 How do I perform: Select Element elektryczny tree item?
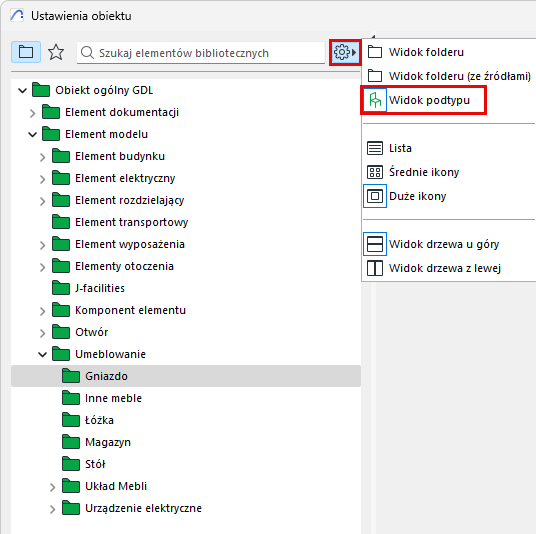click(x=125, y=178)
